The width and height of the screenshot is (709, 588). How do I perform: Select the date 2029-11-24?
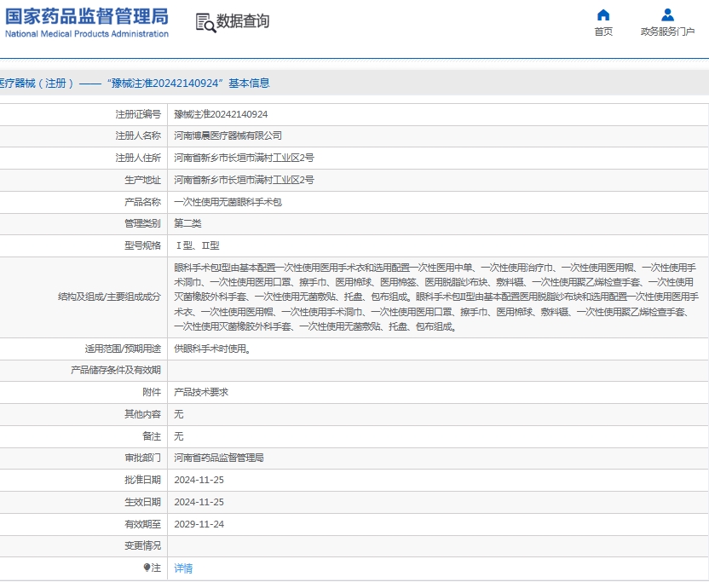(199, 524)
